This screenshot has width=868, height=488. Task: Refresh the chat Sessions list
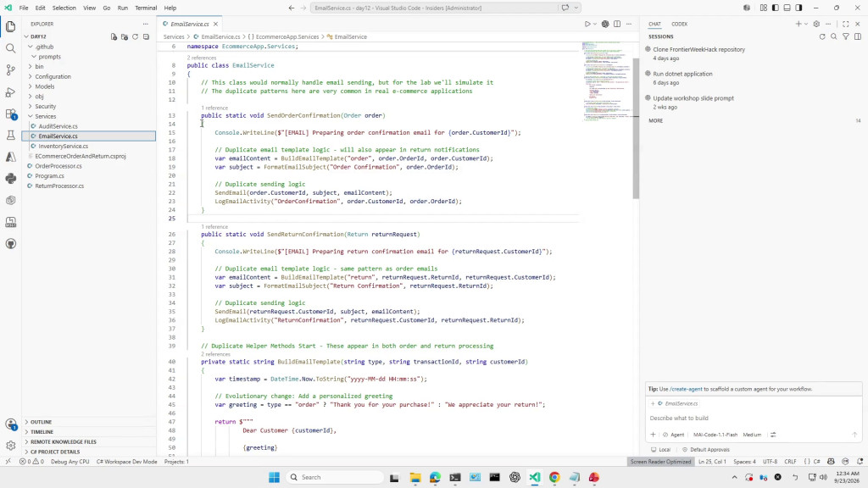point(822,36)
